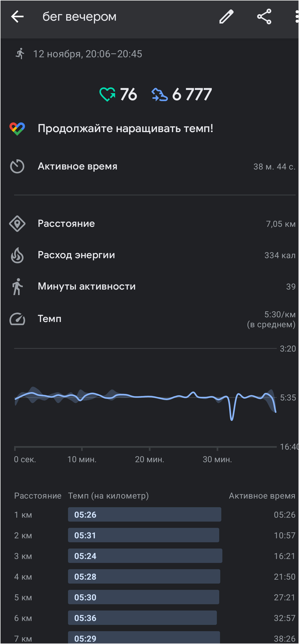Image resolution: width=299 pixels, height=644 pixels.
Task: Open edit workout pencil icon
Action: click(226, 16)
